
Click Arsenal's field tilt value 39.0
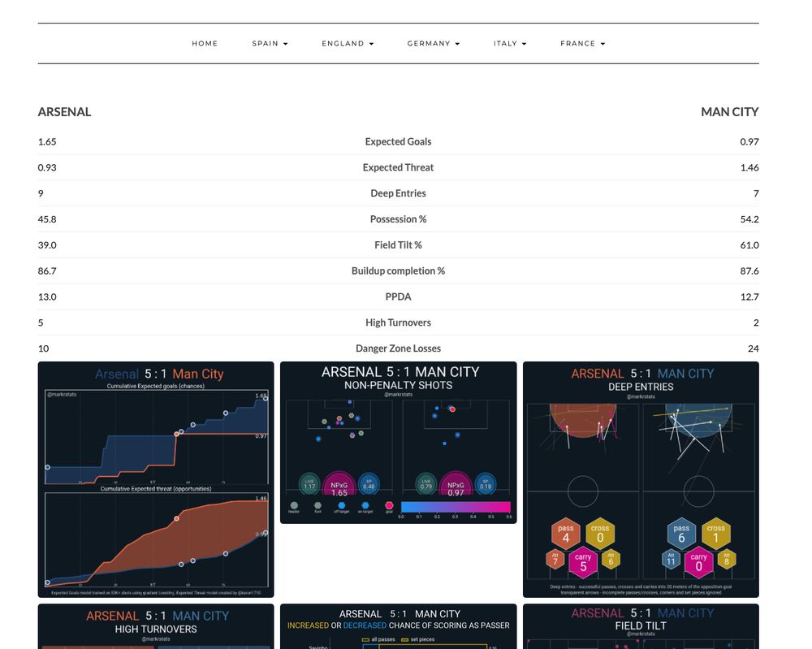pyautogui.click(x=47, y=245)
